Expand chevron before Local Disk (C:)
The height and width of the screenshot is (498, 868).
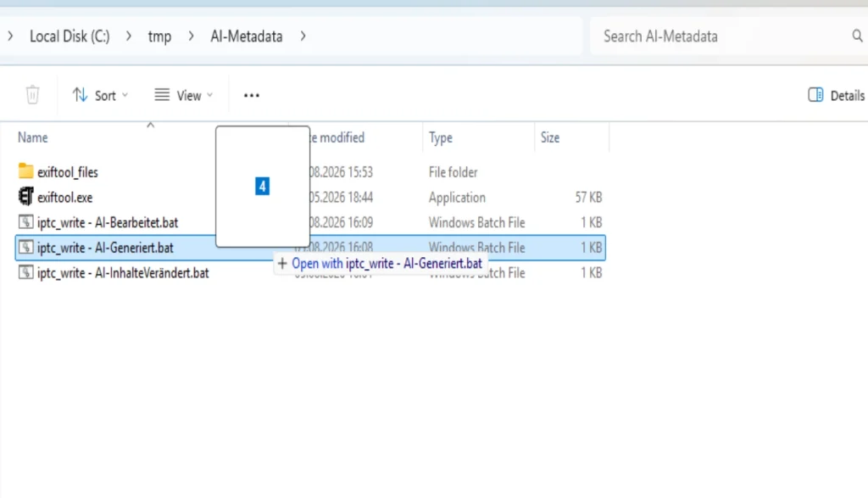tap(10, 36)
